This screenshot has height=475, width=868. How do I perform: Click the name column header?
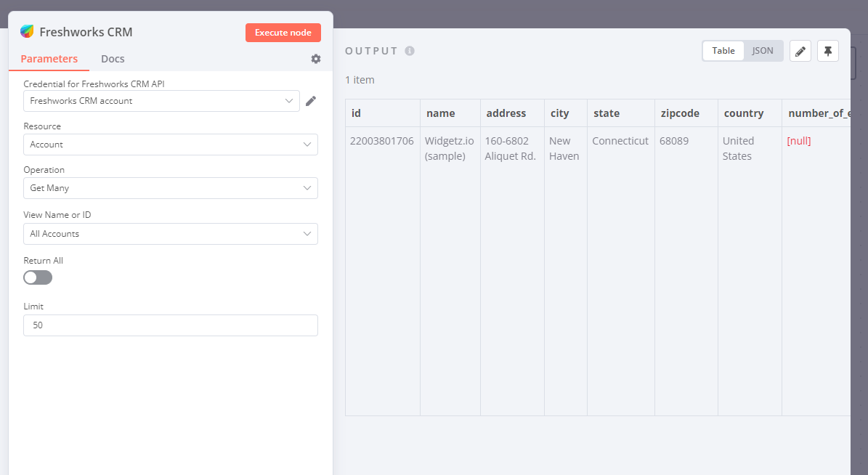(x=441, y=113)
